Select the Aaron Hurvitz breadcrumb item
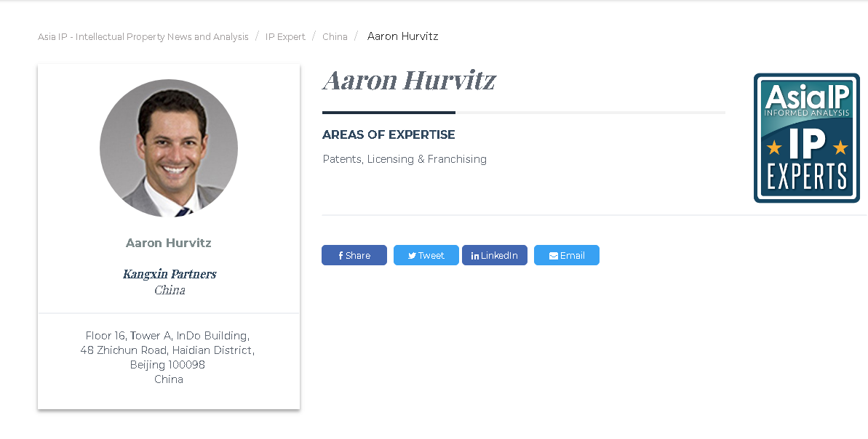868x439 pixels. (403, 36)
